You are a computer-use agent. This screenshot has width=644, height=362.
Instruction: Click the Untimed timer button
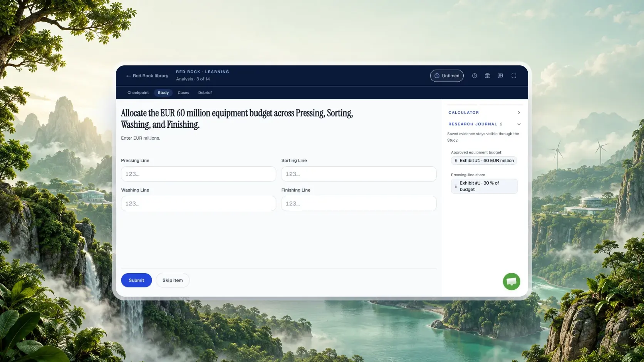point(447,76)
